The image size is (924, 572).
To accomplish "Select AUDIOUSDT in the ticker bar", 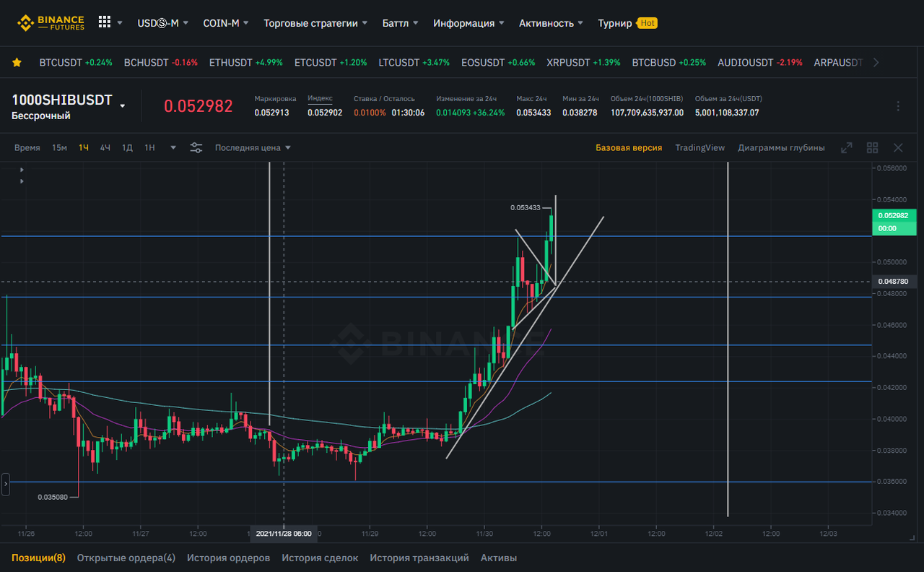I will click(x=760, y=63).
